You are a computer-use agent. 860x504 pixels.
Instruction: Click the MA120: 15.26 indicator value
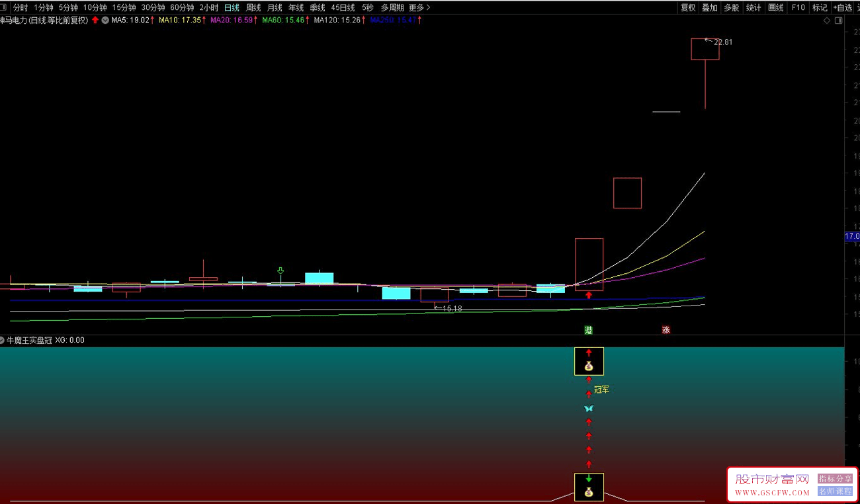pos(337,20)
